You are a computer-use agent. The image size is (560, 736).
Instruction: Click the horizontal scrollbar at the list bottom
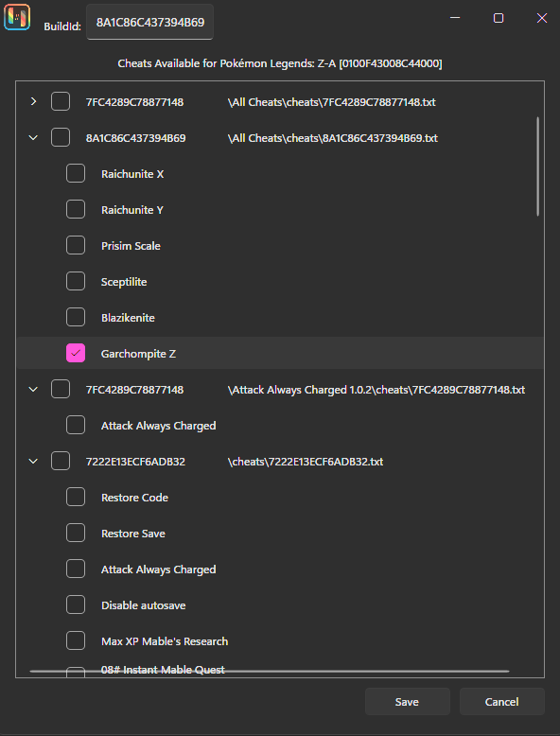tap(270, 672)
